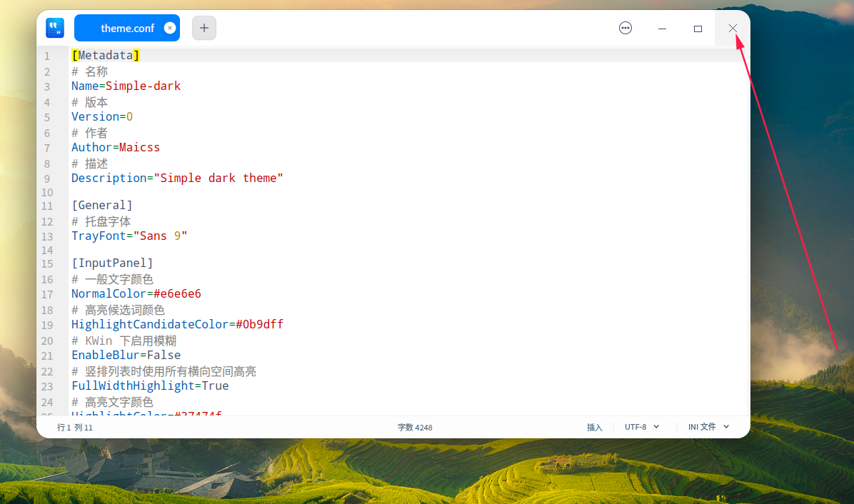Click the text editor app logo icon

coord(55,28)
